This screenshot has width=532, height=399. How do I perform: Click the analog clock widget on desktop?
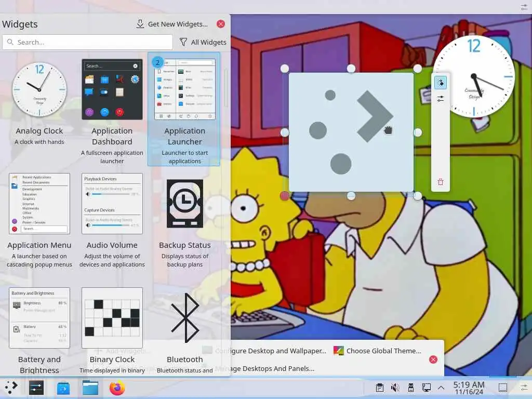[x=474, y=77]
